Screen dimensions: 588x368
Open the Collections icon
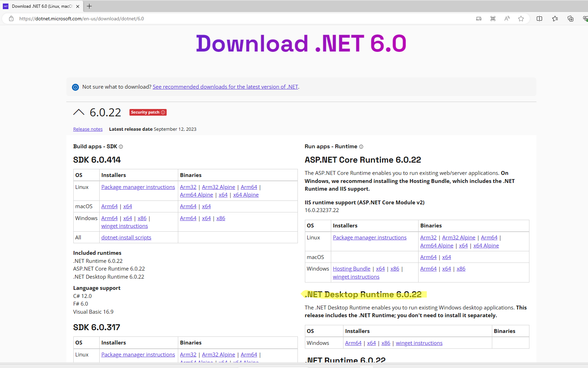[x=570, y=19]
